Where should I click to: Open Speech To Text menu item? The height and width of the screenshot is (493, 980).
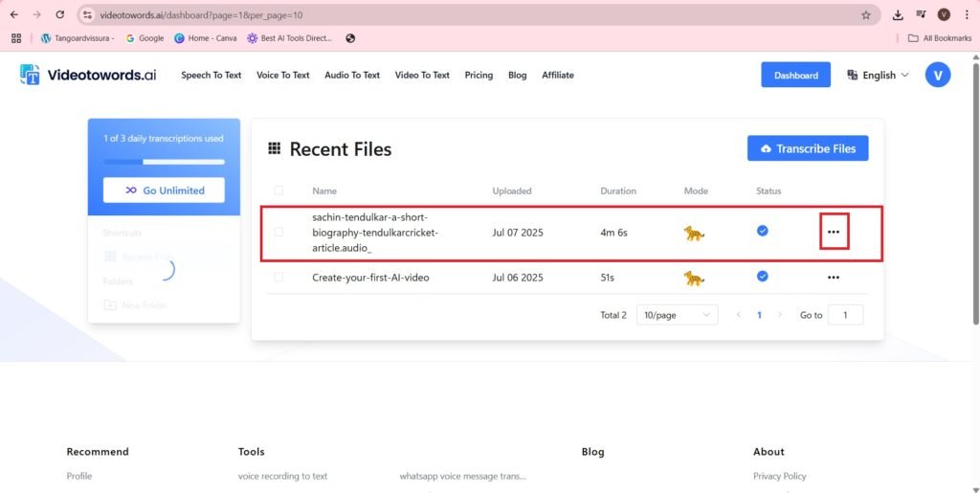(x=212, y=75)
